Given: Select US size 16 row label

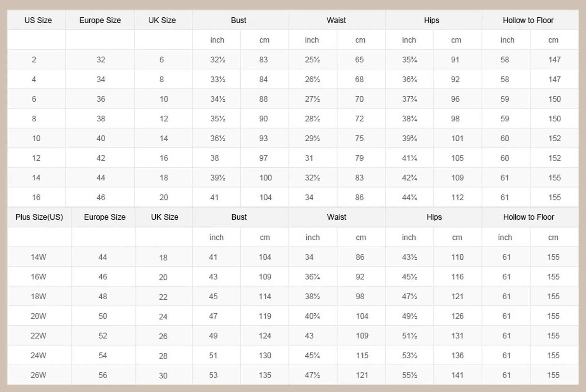Looking at the screenshot, I should click(36, 197).
